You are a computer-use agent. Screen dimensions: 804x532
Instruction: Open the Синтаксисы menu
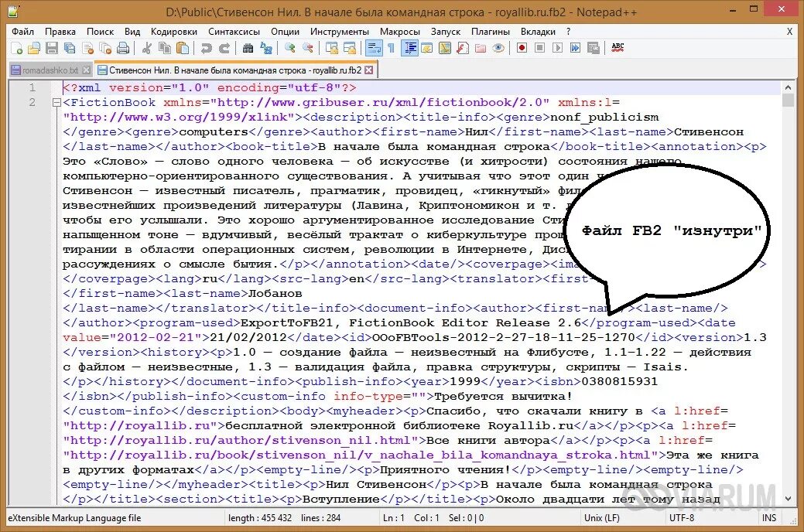(234, 31)
